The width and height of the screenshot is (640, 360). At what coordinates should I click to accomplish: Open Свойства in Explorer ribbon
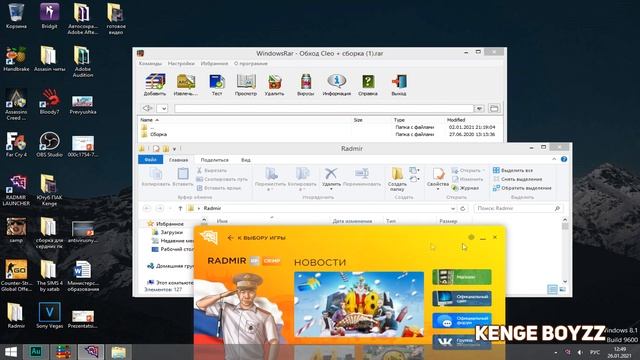point(438,178)
